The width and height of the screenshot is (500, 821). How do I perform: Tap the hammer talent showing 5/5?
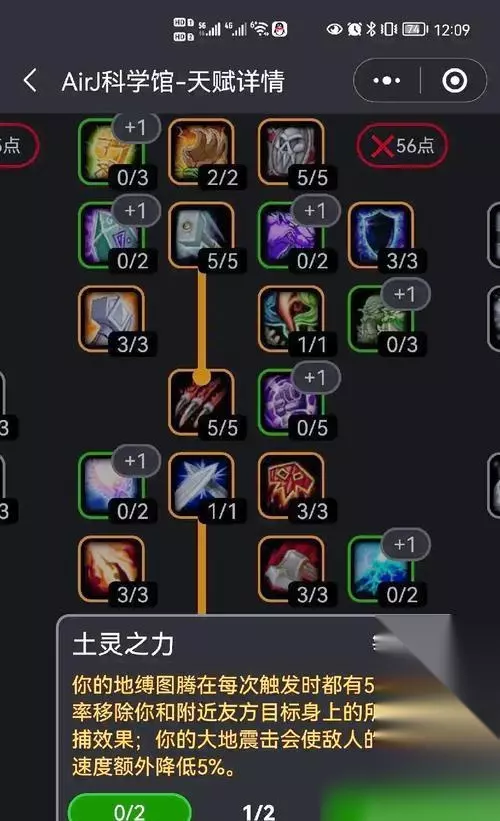click(x=202, y=236)
